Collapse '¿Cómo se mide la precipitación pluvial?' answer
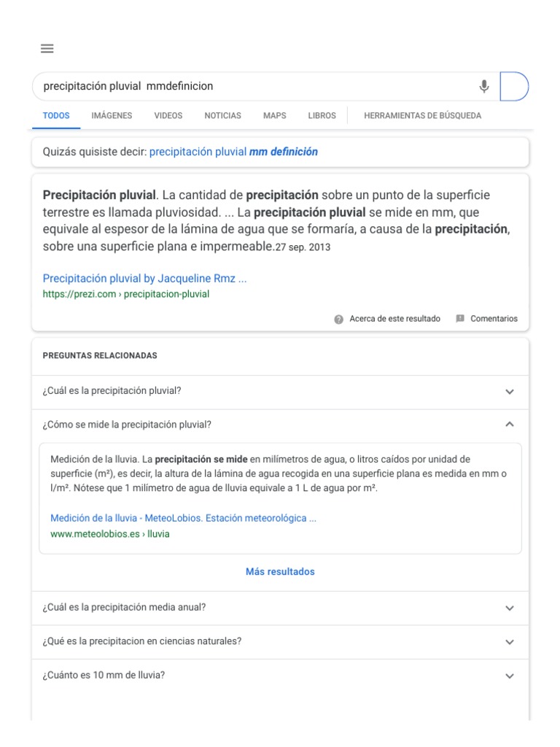Image resolution: width=560 pixels, height=747 pixels. [x=509, y=425]
